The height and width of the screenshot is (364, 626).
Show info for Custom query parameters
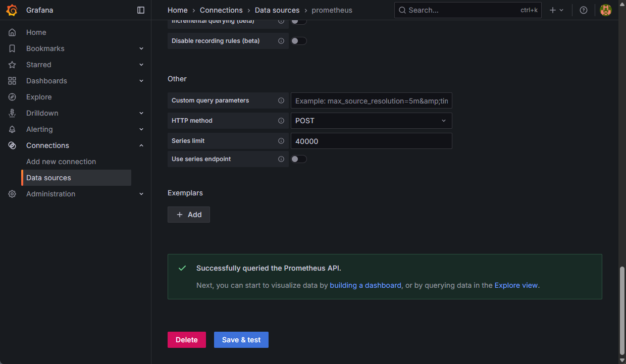pyautogui.click(x=281, y=100)
